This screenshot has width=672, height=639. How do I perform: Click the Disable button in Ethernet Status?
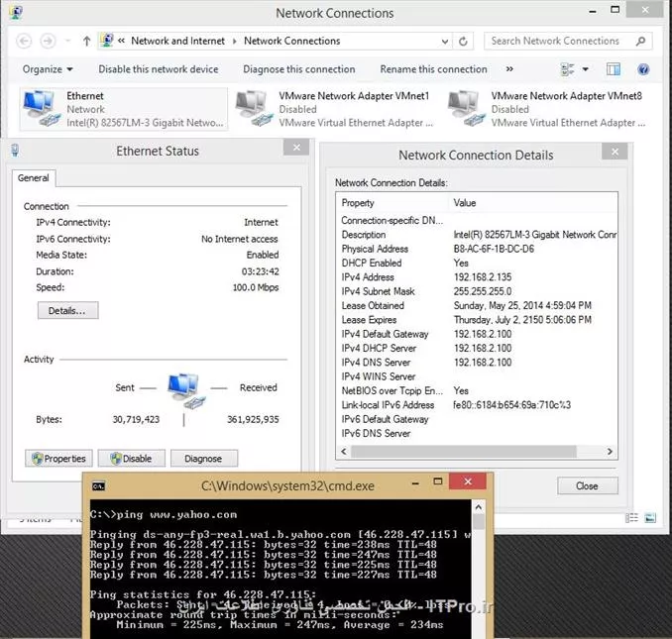coord(131,459)
